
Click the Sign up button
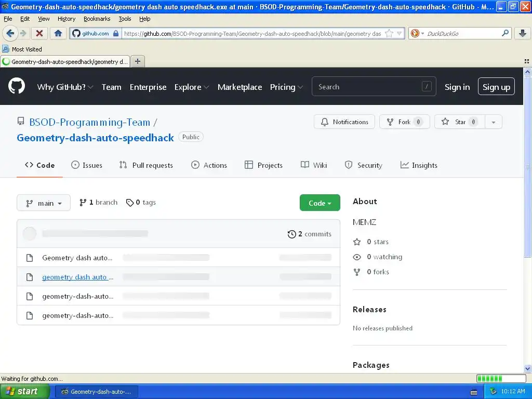click(496, 87)
